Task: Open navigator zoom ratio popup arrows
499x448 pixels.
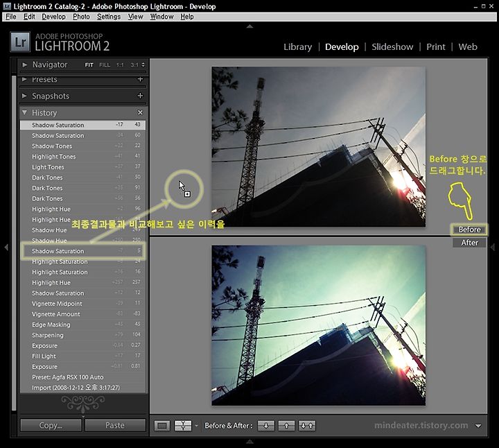Action: (x=143, y=64)
